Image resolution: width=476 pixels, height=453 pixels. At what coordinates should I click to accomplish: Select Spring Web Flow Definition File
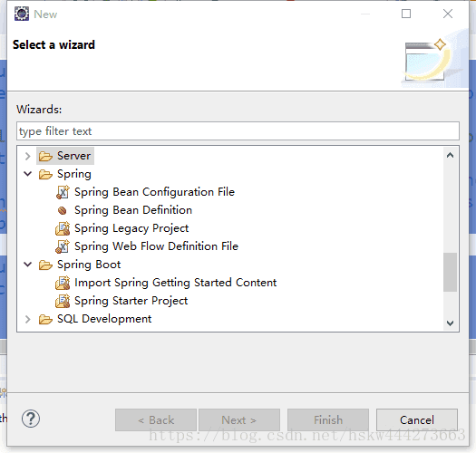[156, 246]
